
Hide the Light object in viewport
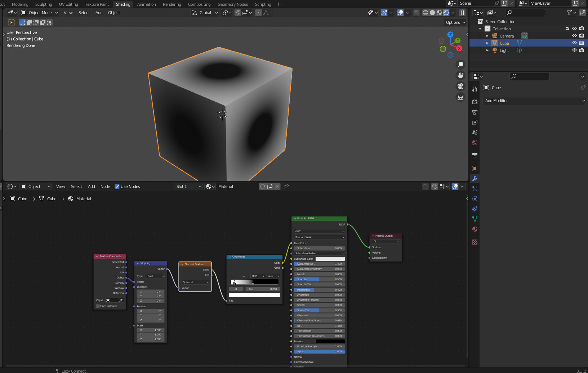[x=574, y=50]
